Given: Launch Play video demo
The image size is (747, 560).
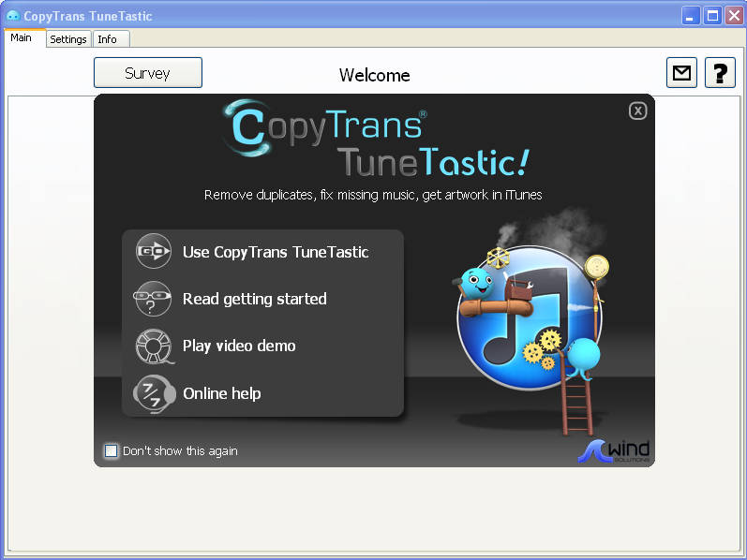Looking at the screenshot, I should click(x=239, y=346).
